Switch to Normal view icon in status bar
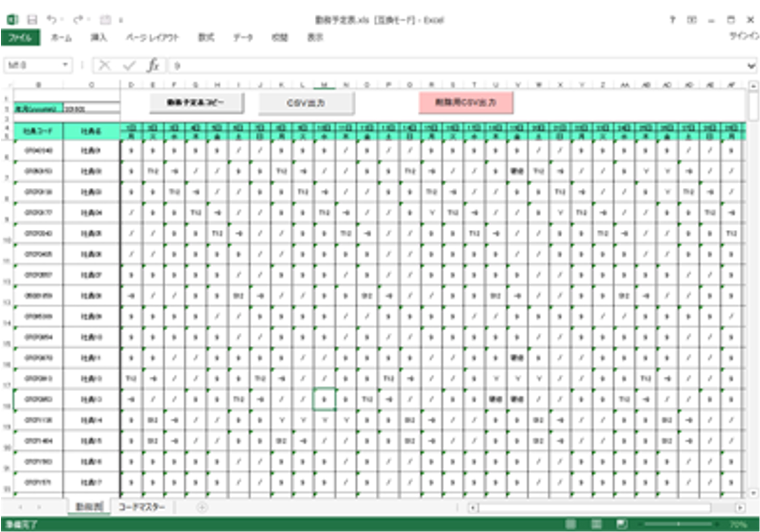The height and width of the screenshot is (532, 760). coord(571,524)
